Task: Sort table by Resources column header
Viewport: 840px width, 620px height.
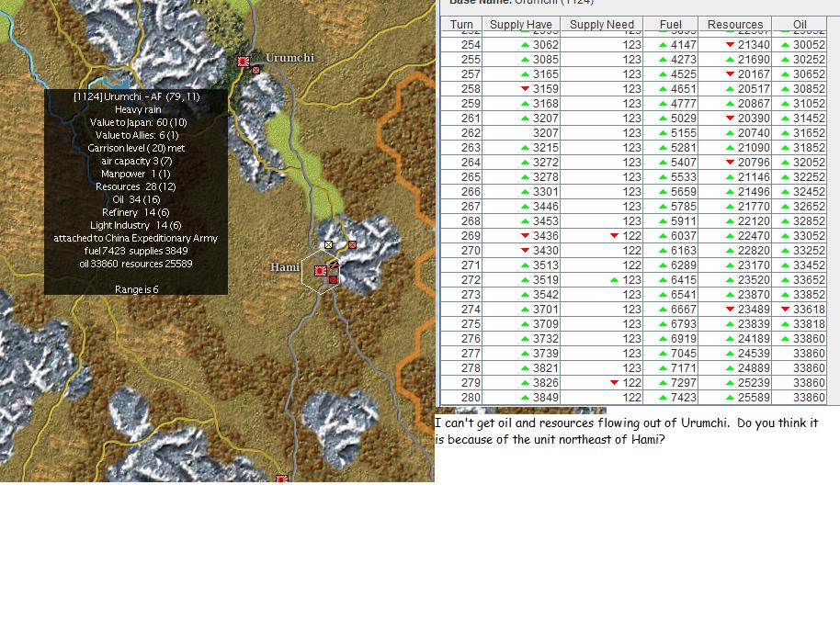Action: pos(735,25)
